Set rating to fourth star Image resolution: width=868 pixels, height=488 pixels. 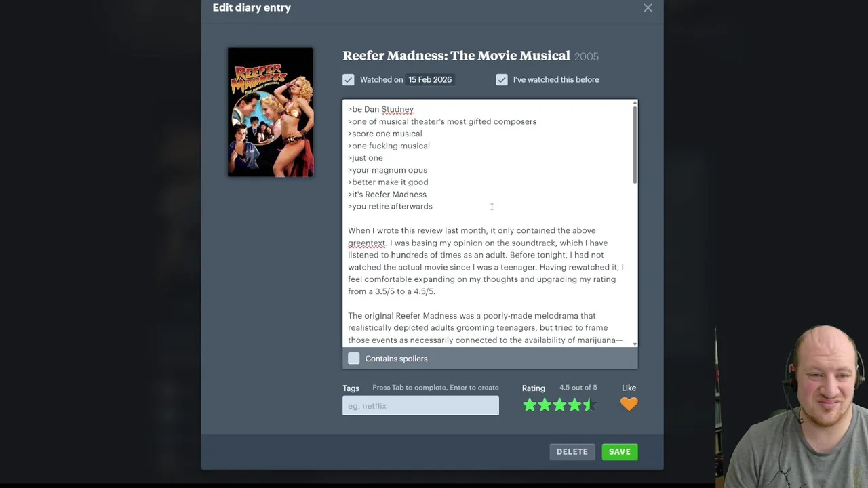pyautogui.click(x=574, y=405)
